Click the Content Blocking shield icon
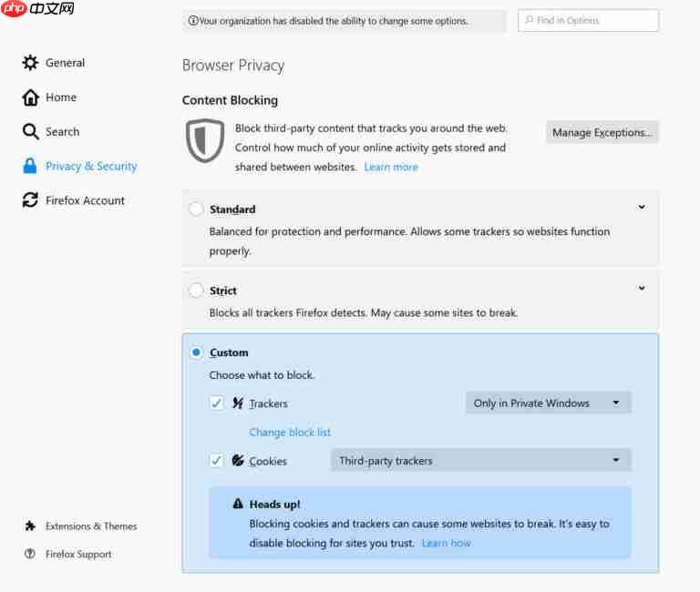 click(204, 140)
